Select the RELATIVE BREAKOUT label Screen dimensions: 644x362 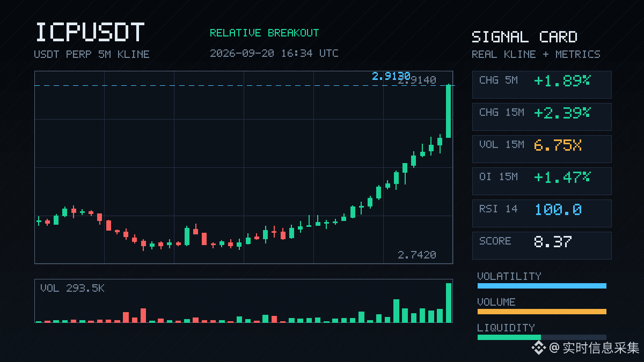[x=264, y=33]
